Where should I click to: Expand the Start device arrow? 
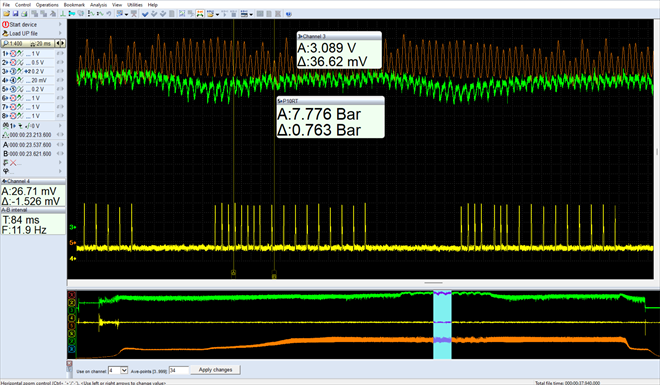click(60, 24)
